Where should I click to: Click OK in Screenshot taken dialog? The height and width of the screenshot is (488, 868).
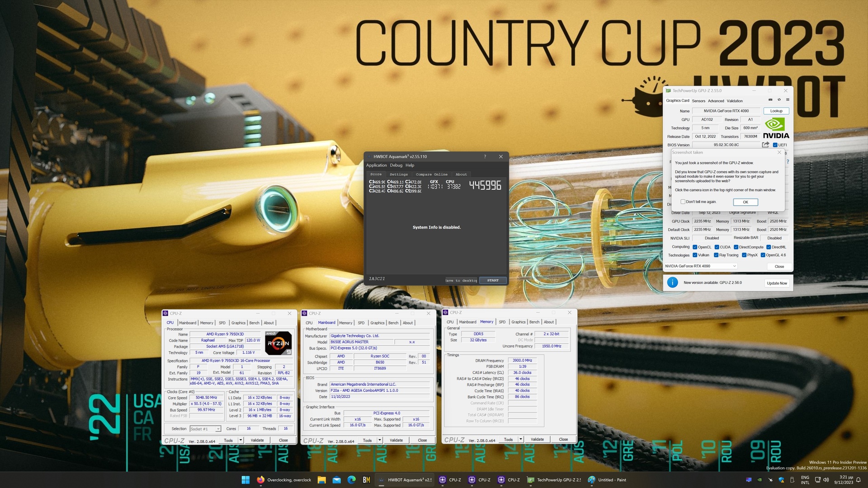click(x=745, y=202)
